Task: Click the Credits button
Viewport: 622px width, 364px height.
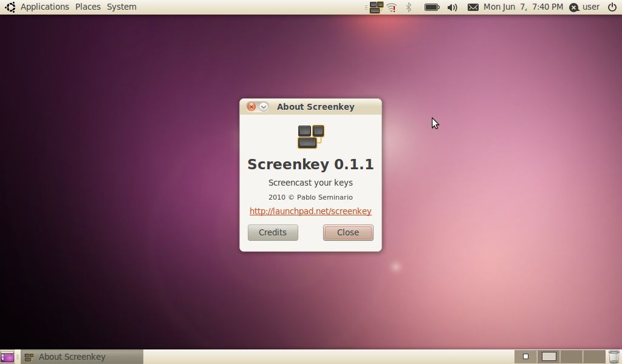Action: (272, 232)
